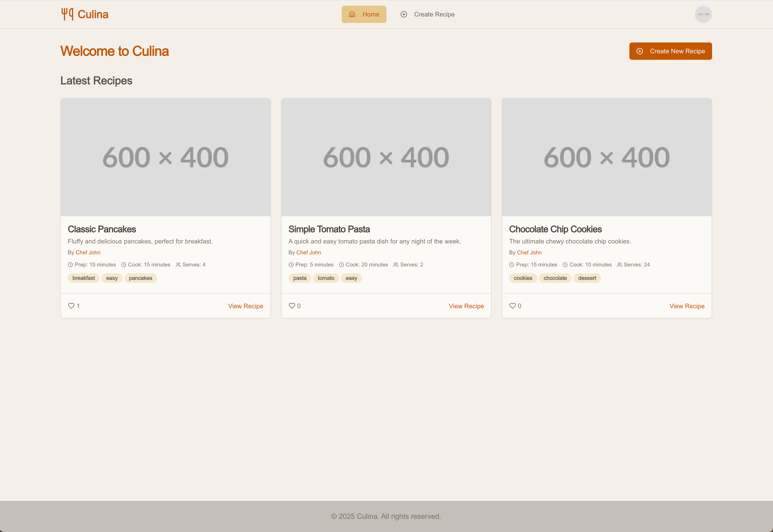
Task: Open View Recipe for Classic Pancakes
Action: click(x=245, y=306)
